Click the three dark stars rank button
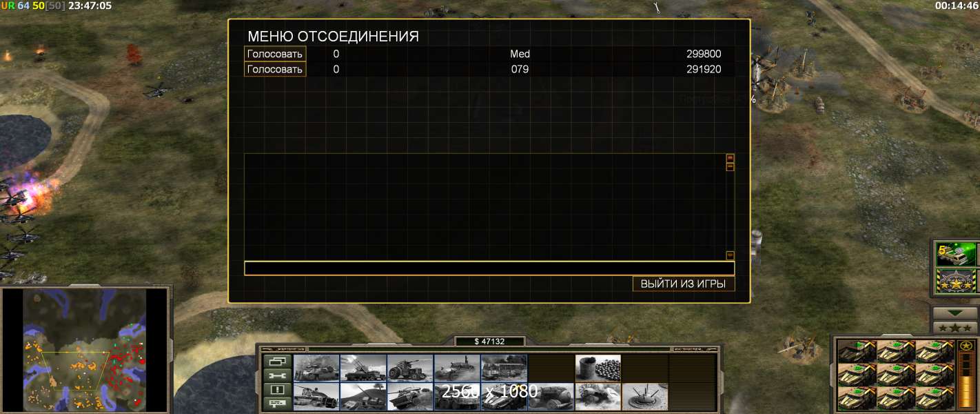The width and height of the screenshot is (980, 414). point(954,328)
